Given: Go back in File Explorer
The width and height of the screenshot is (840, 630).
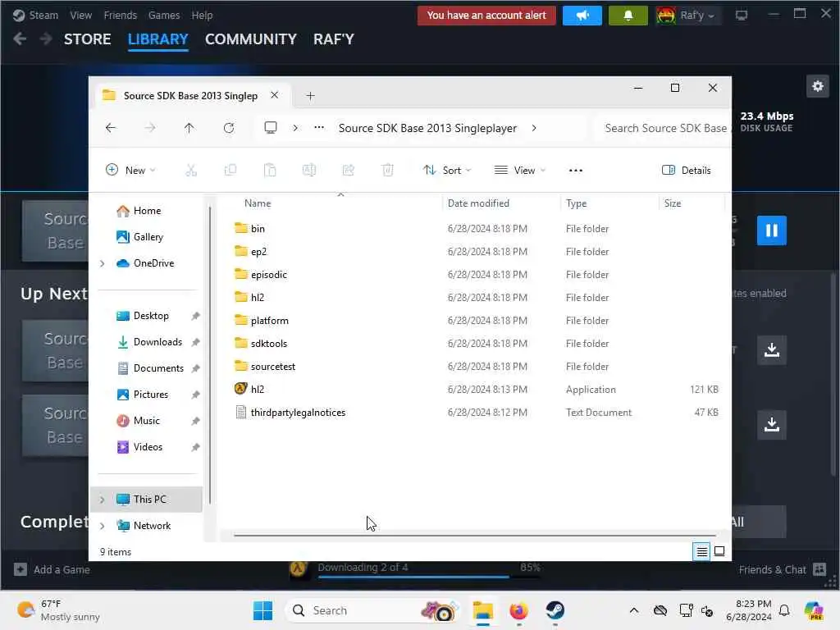Looking at the screenshot, I should click(x=111, y=128).
